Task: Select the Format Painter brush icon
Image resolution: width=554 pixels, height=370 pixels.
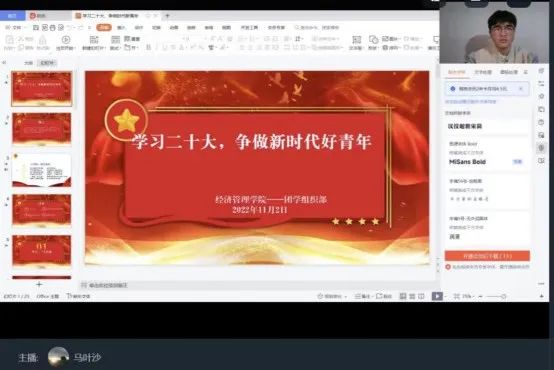Action: [x=42, y=40]
